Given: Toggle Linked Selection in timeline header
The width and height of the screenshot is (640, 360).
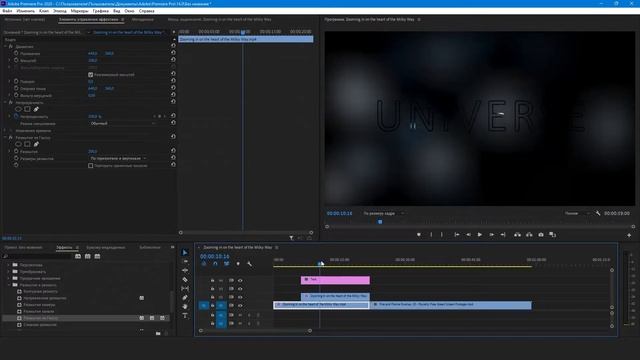Looking at the screenshot, I should click(227, 264).
